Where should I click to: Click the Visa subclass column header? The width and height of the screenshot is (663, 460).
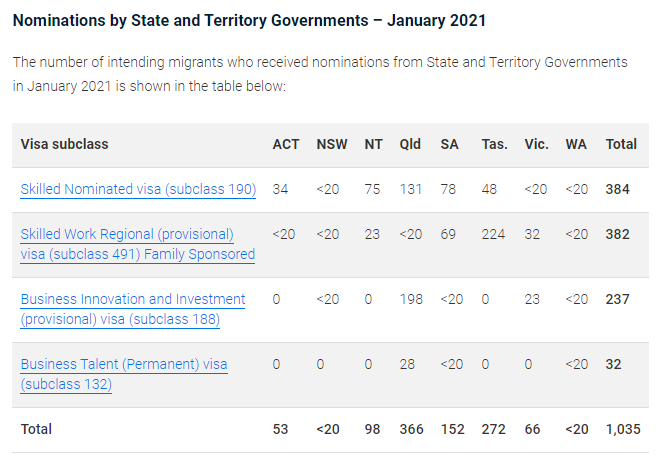pos(64,144)
